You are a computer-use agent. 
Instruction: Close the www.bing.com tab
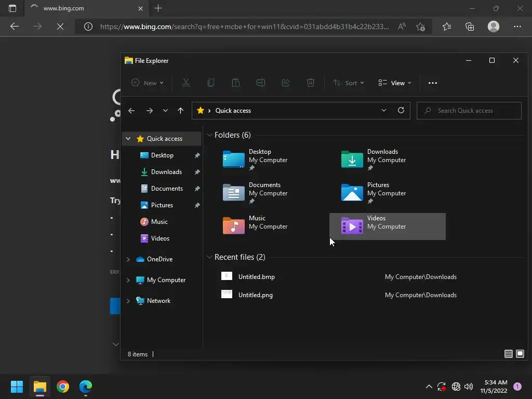click(140, 8)
